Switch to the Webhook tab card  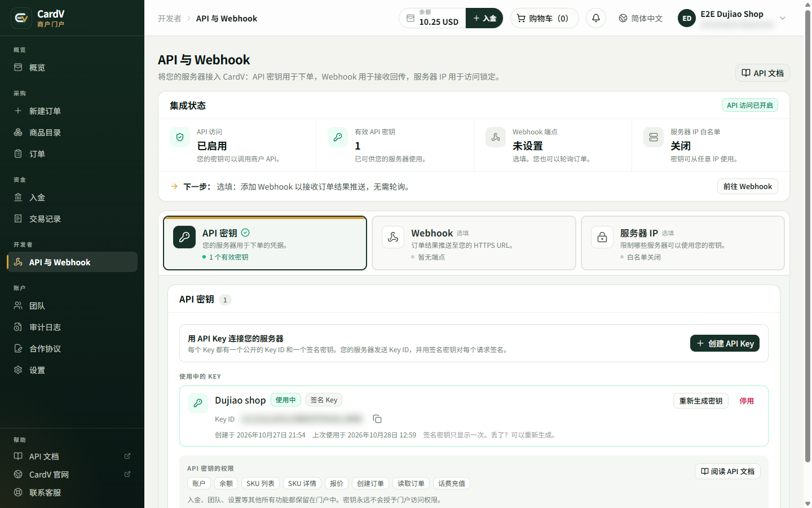click(x=474, y=243)
